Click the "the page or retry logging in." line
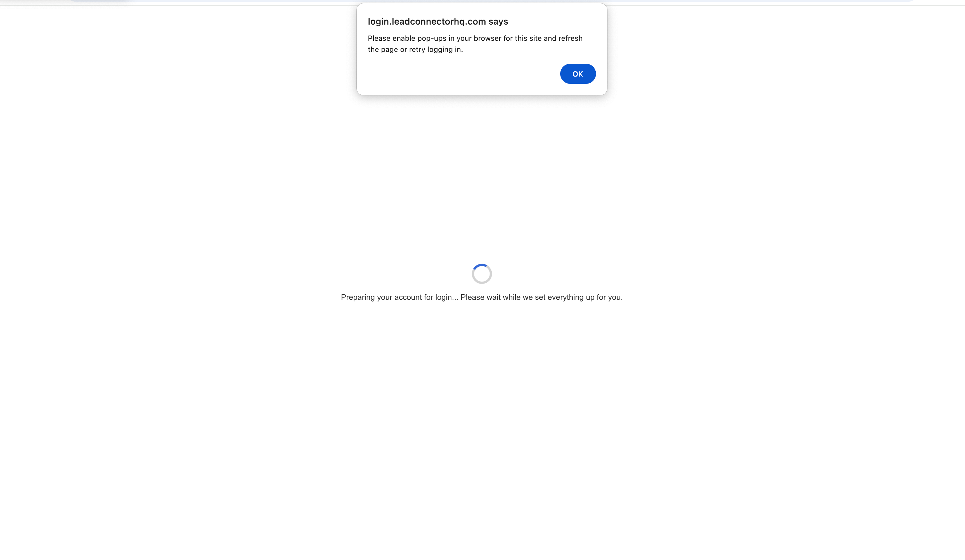The height and width of the screenshot is (560, 965). 415,49
